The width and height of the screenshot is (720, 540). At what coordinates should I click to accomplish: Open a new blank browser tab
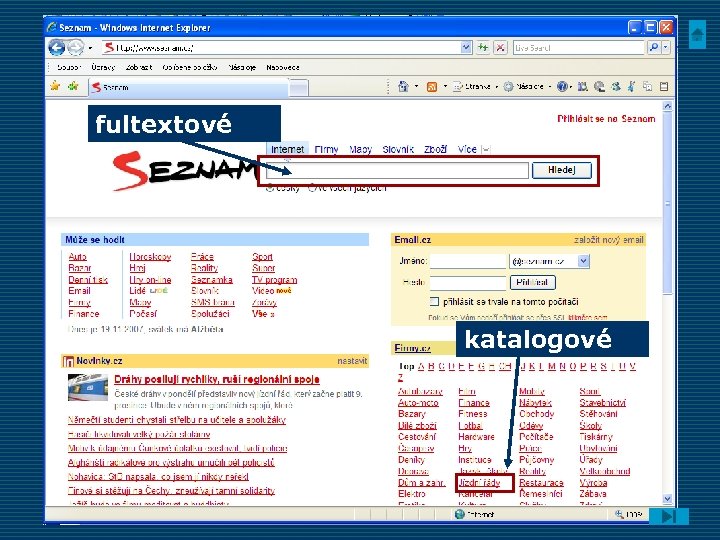click(298, 88)
